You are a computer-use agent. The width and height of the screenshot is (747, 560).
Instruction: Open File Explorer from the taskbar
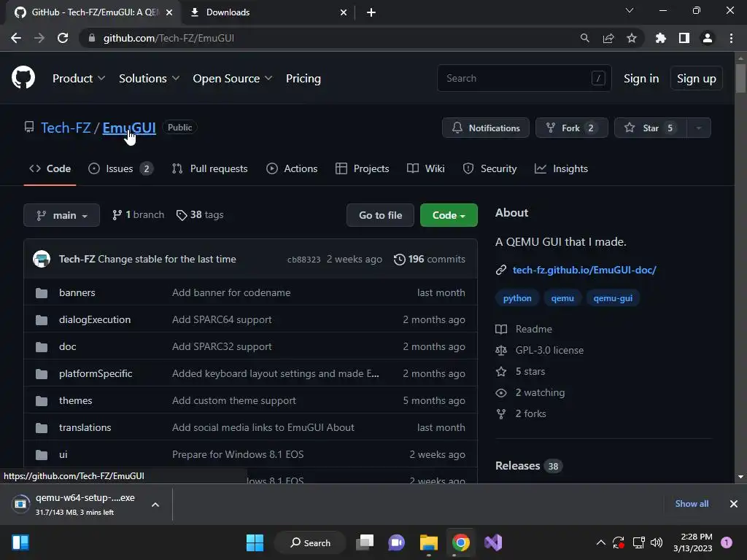pyautogui.click(x=429, y=542)
